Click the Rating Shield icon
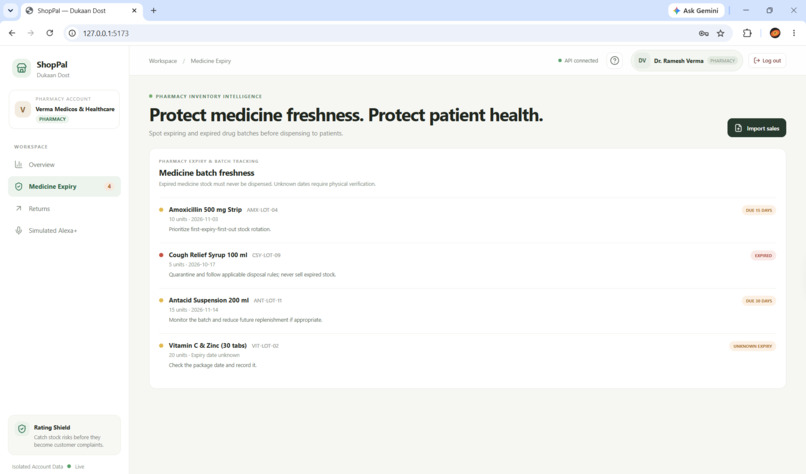The height and width of the screenshot is (474, 806). (x=22, y=428)
